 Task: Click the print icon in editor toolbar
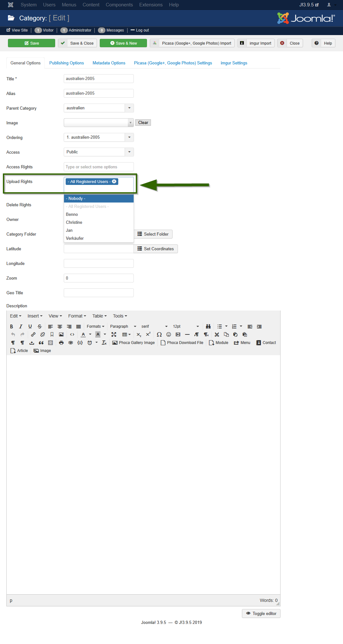coord(61,343)
